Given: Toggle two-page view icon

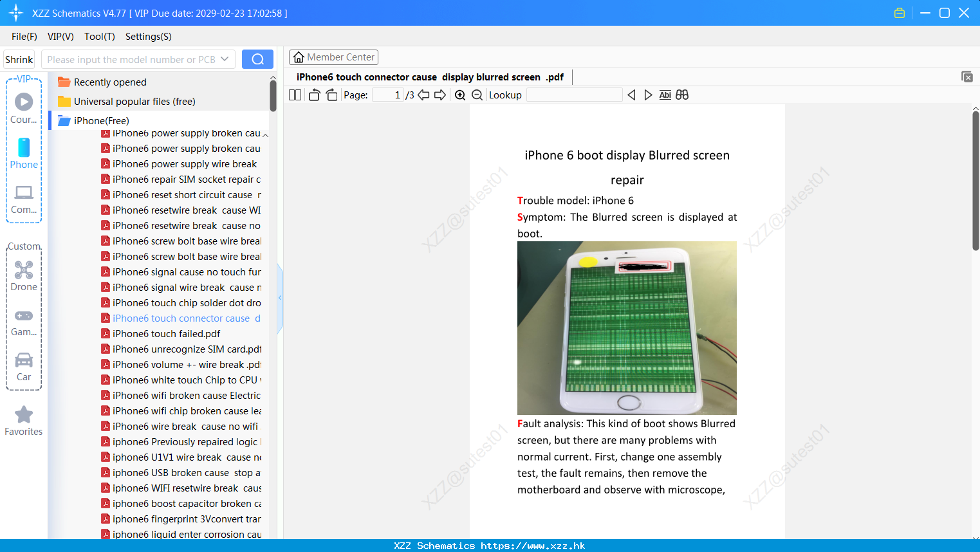Looking at the screenshot, I should tap(295, 95).
